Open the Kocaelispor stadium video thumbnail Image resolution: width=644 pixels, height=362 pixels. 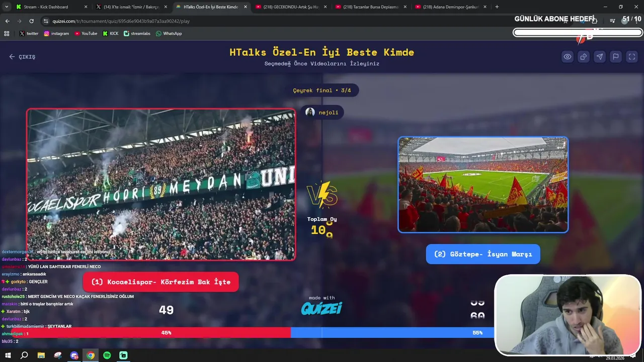click(x=161, y=185)
